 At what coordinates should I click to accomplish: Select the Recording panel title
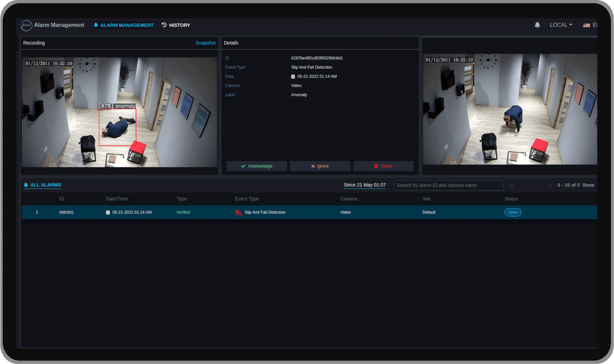pyautogui.click(x=34, y=43)
